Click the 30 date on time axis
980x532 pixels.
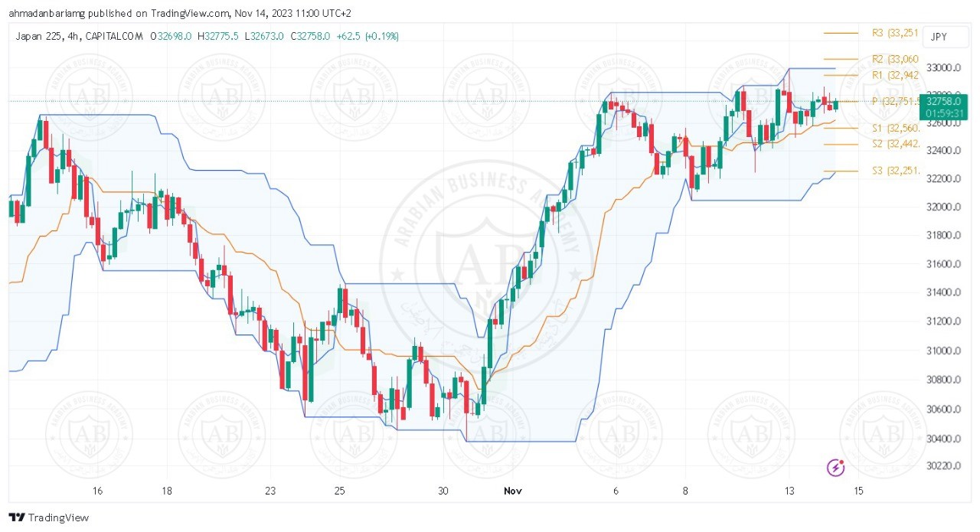(x=443, y=491)
